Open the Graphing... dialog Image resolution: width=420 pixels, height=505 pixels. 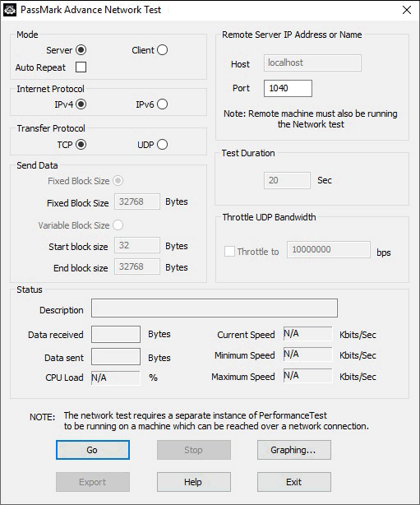tap(294, 450)
